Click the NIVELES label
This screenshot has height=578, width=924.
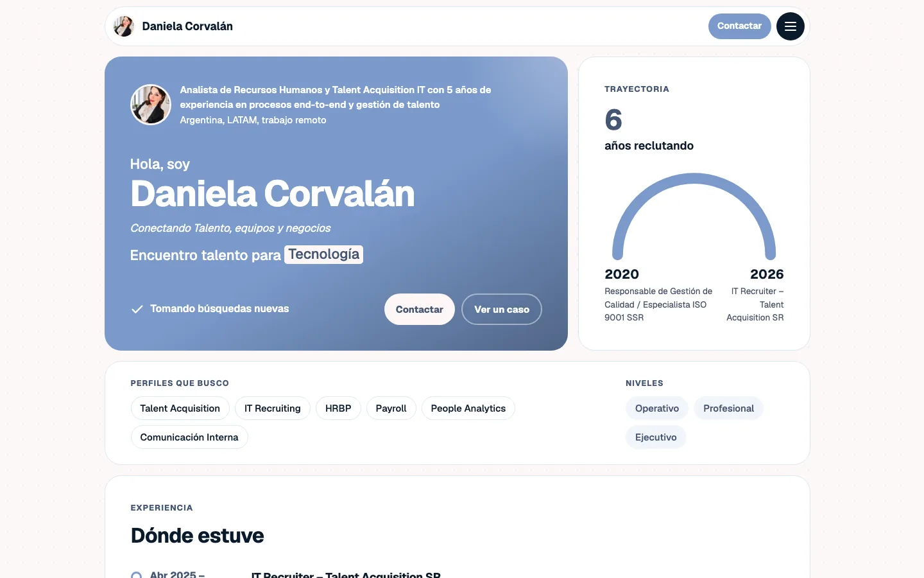click(x=644, y=383)
